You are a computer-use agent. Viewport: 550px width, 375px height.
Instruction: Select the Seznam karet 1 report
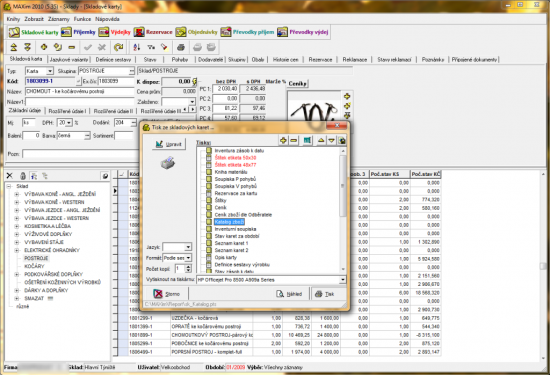coord(231,243)
